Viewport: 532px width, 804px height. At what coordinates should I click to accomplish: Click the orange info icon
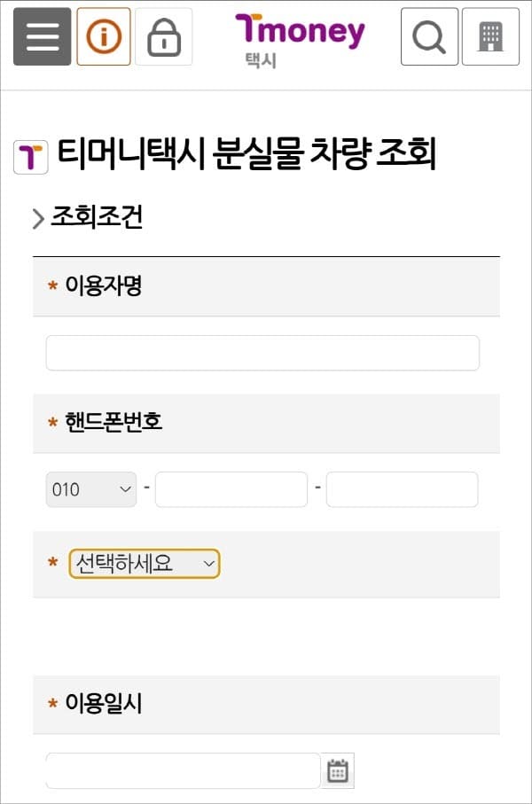(104, 36)
